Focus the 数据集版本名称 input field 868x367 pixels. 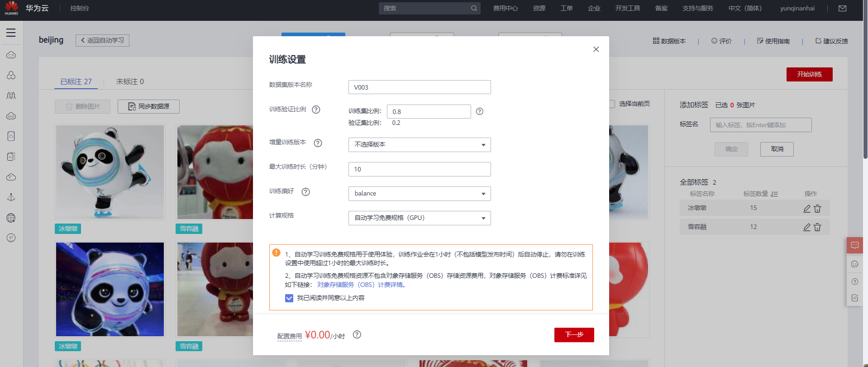point(420,87)
